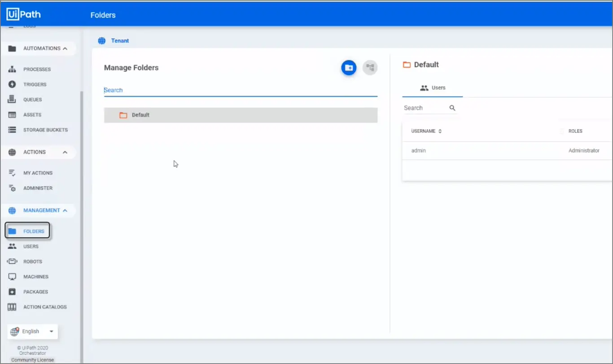Click the grey folder hierarchy button
613x364 pixels.
coord(370,68)
